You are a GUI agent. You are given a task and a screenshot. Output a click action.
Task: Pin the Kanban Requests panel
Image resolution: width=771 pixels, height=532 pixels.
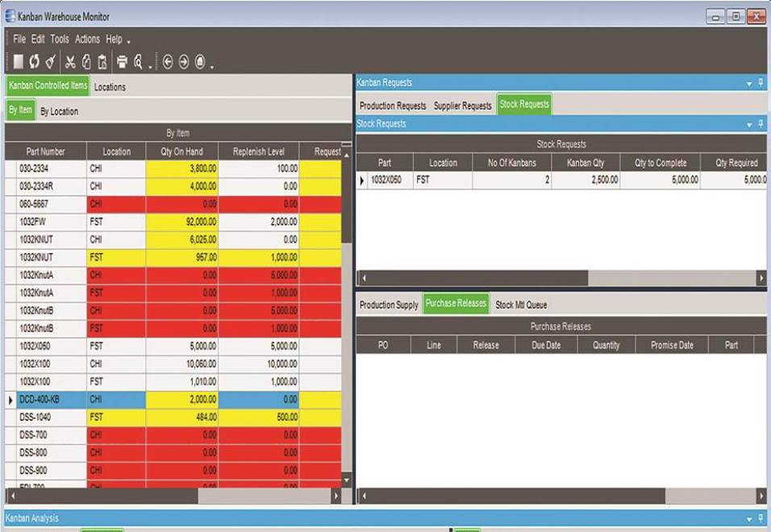click(x=761, y=82)
